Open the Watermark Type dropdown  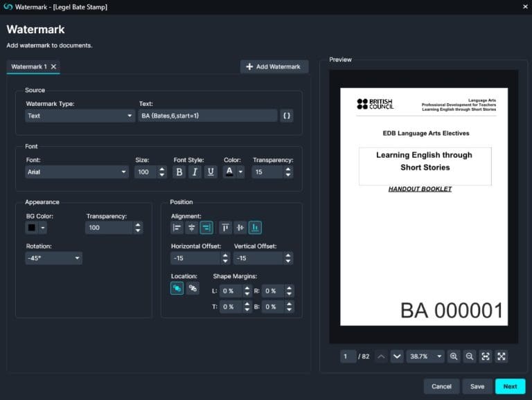pyautogui.click(x=80, y=116)
